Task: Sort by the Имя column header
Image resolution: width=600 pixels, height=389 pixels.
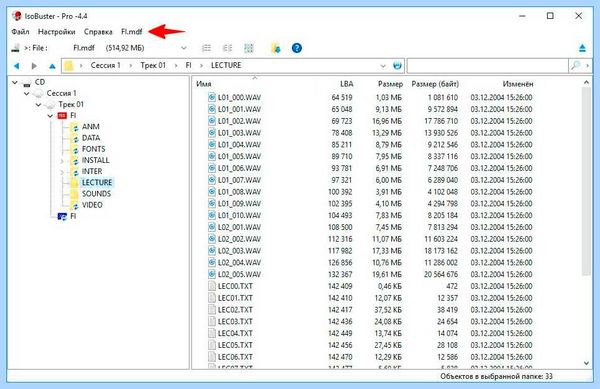Action: 204,84
